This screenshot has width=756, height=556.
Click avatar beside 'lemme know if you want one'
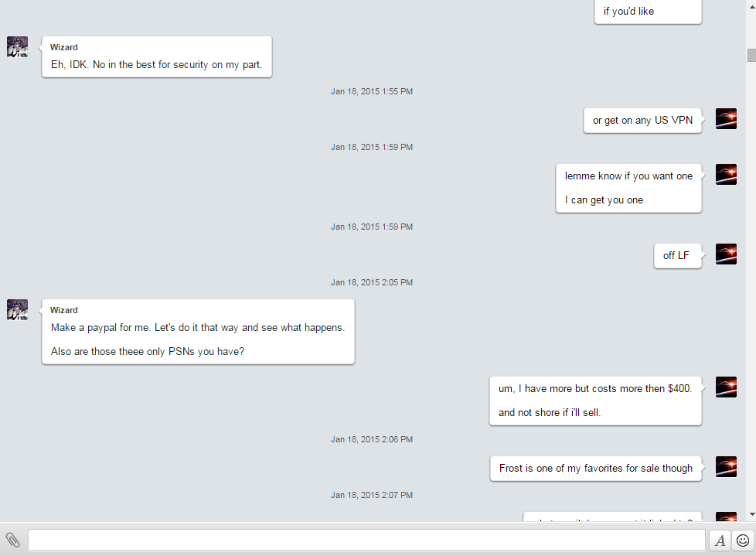click(726, 175)
